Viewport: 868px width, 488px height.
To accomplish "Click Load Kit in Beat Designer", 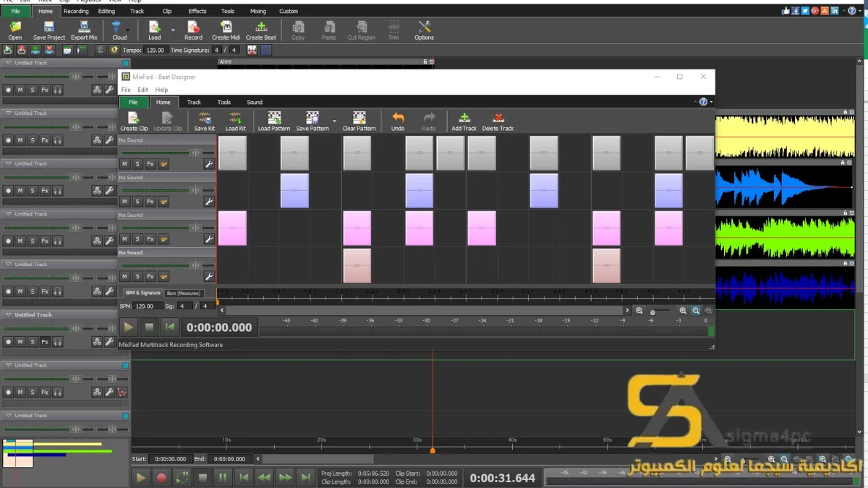I will pyautogui.click(x=236, y=121).
